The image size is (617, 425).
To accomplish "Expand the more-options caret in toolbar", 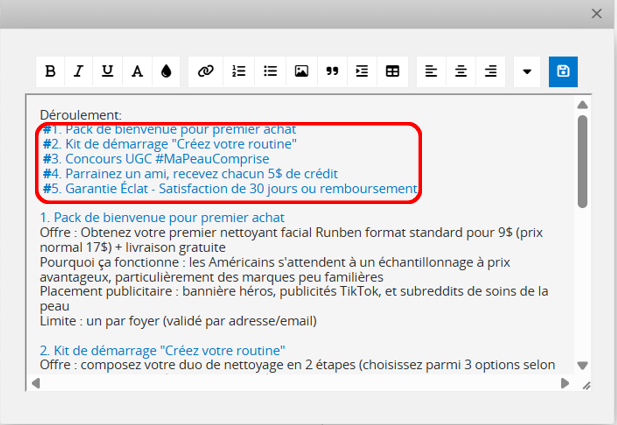I will coord(528,71).
